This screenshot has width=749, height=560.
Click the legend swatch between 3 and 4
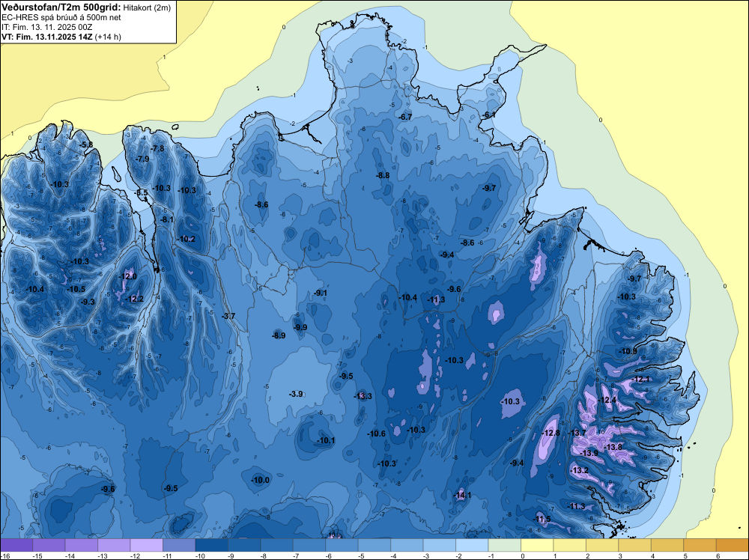634,545
